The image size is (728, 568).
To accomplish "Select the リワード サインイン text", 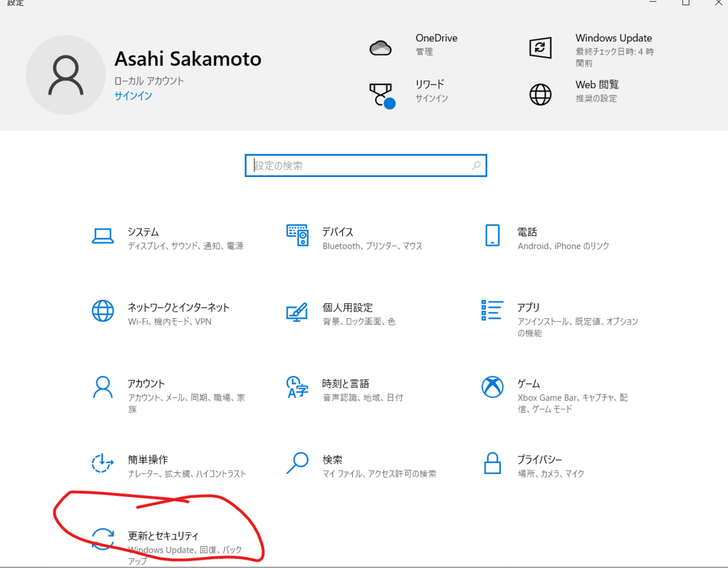I will tap(432, 98).
